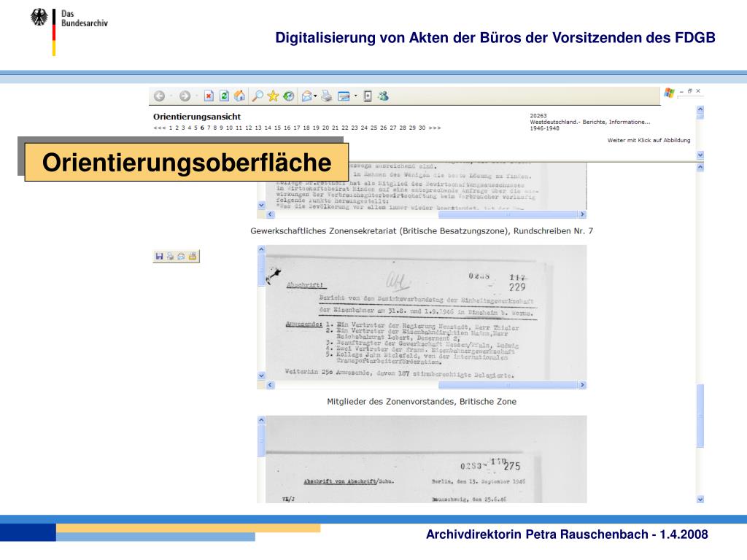Jump to page 20 link
Image resolution: width=747 pixels, height=560 pixels.
[x=325, y=128]
